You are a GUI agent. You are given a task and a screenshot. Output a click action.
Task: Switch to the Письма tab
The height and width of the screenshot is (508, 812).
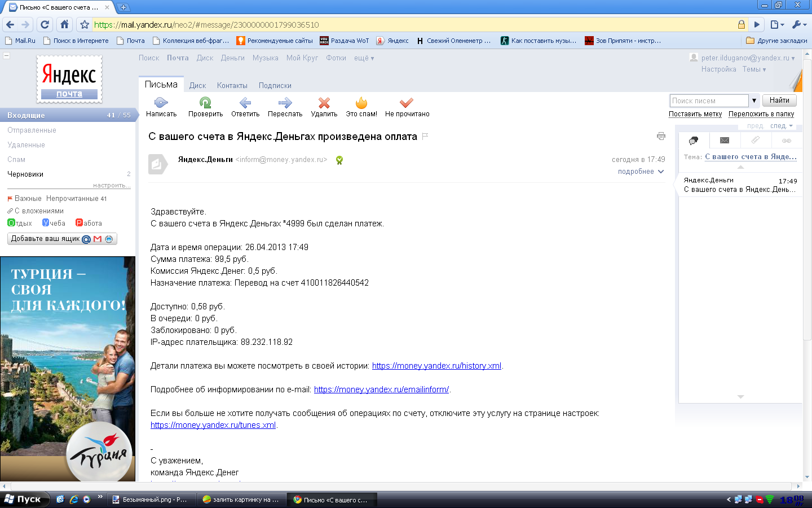pos(161,85)
